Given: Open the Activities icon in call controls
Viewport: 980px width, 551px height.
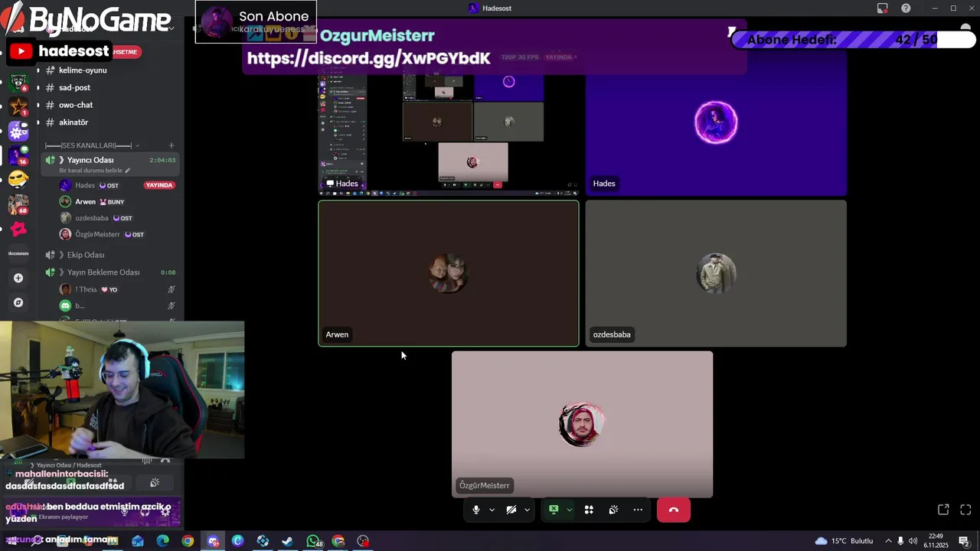Looking at the screenshot, I should click(589, 510).
